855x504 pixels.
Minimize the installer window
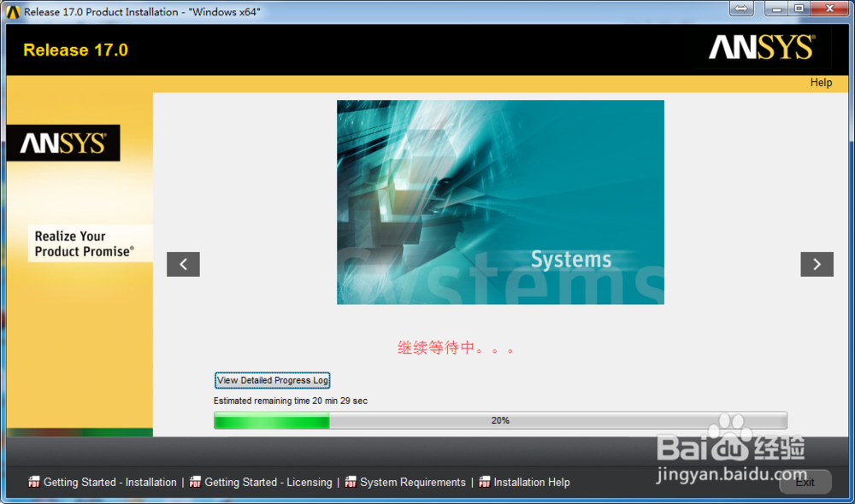coord(776,9)
